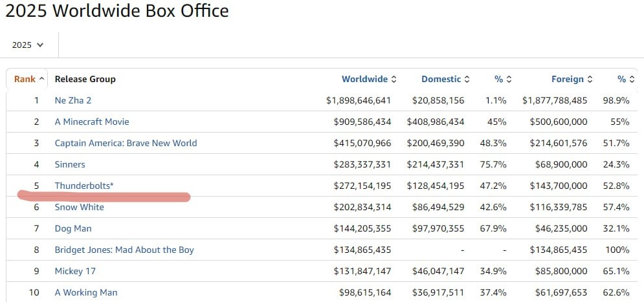Screen dimensions: 644x302
Task: Open Bridget Jones: Mad About the Boy
Action: coord(124,250)
